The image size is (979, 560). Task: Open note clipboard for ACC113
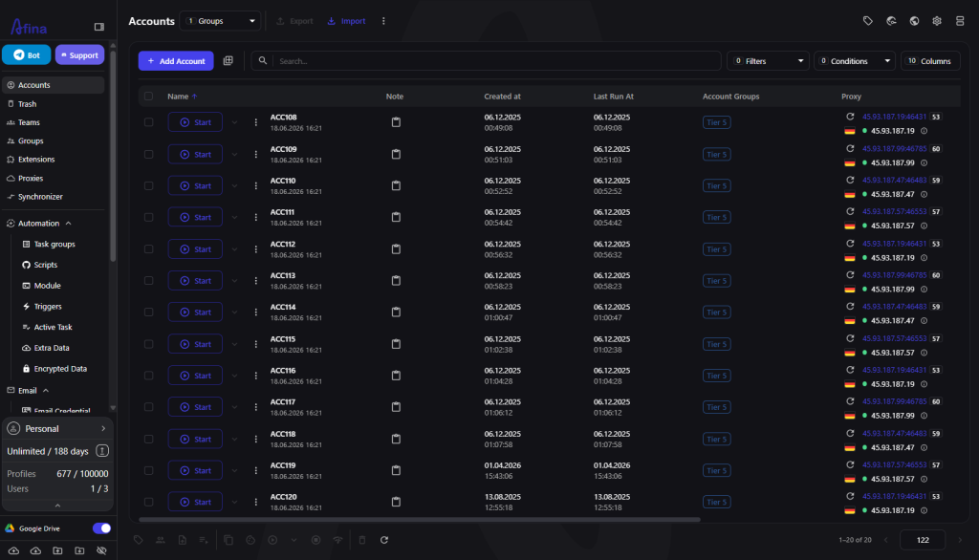(396, 280)
